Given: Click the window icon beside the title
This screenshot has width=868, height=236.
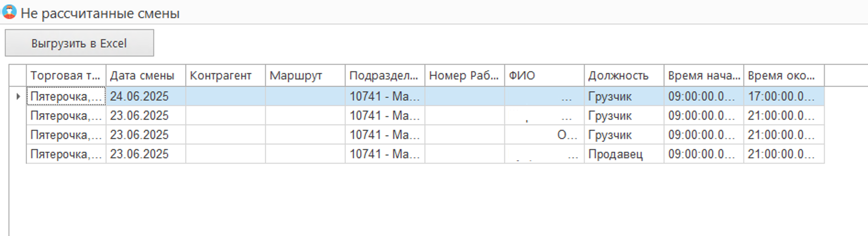Looking at the screenshot, I should point(9,12).
